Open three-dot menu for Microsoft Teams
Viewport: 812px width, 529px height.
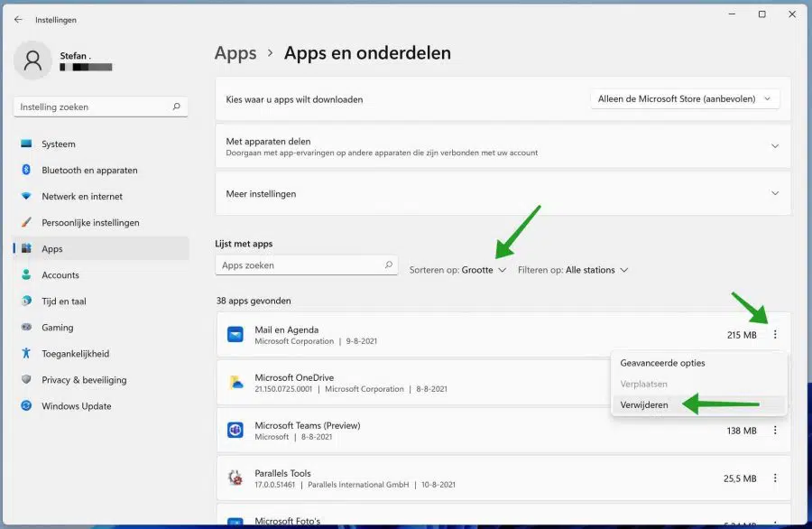pyautogui.click(x=775, y=430)
